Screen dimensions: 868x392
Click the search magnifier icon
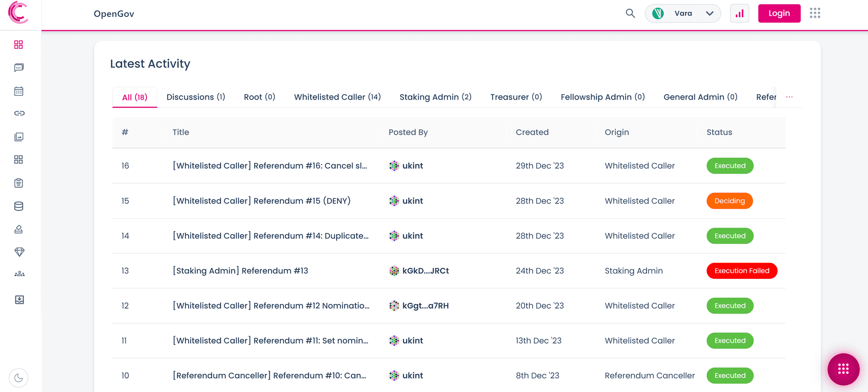630,14
